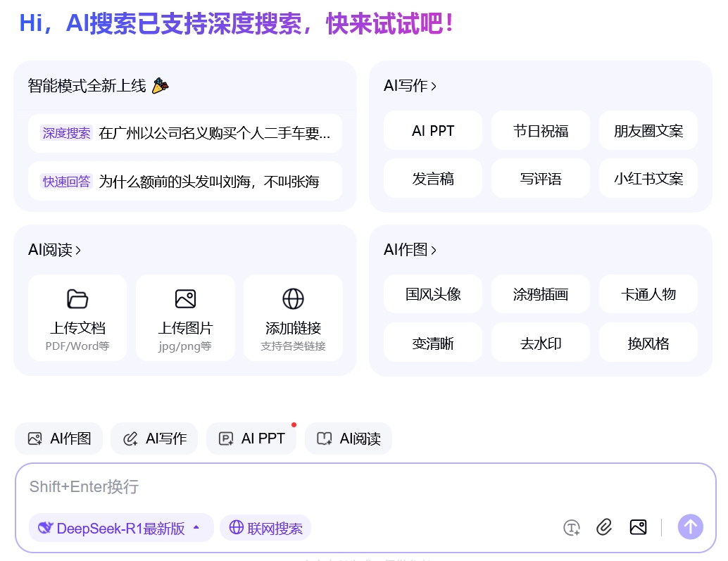Screen dimensions: 728x561
Task: Click the 节日祝福 button
Action: click(541, 130)
